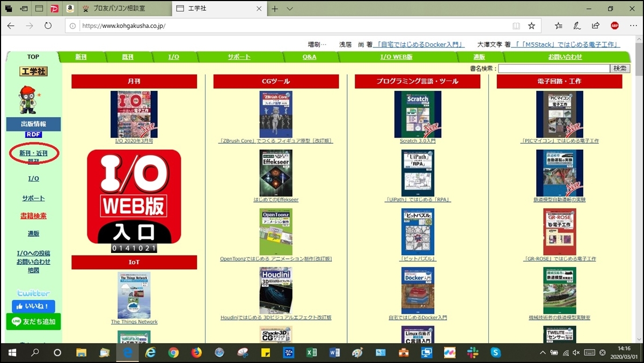The height and width of the screenshot is (363, 644).
Task: Click the 地図 sidebar link
Action: point(33,270)
